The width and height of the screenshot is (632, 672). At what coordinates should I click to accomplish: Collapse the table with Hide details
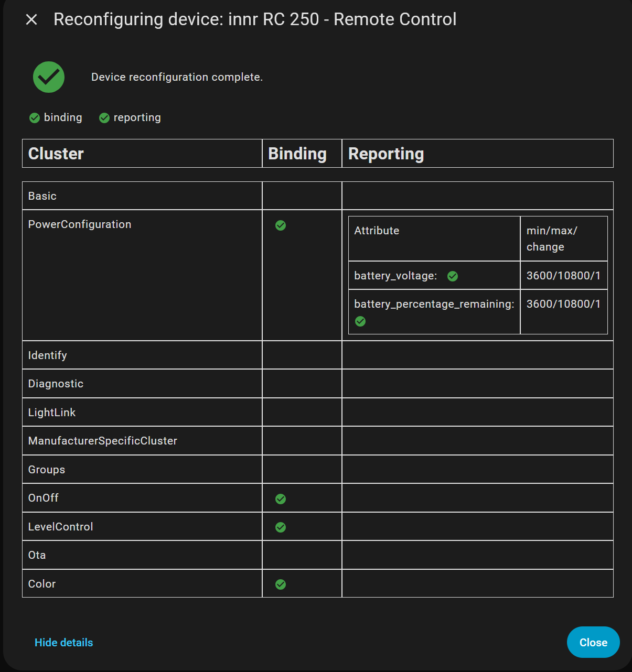[63, 643]
